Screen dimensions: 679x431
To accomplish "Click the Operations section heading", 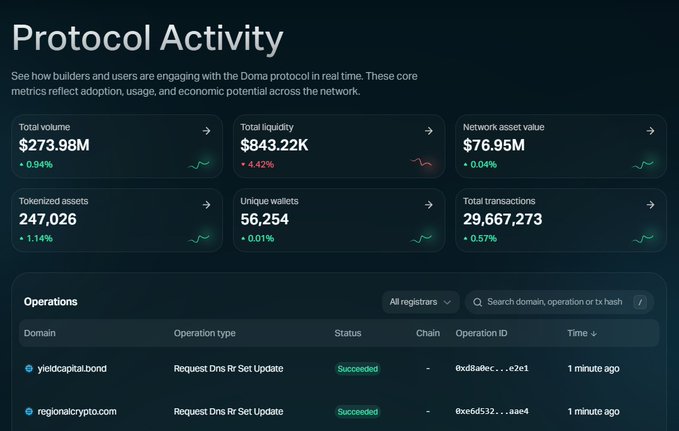I will click(51, 302).
